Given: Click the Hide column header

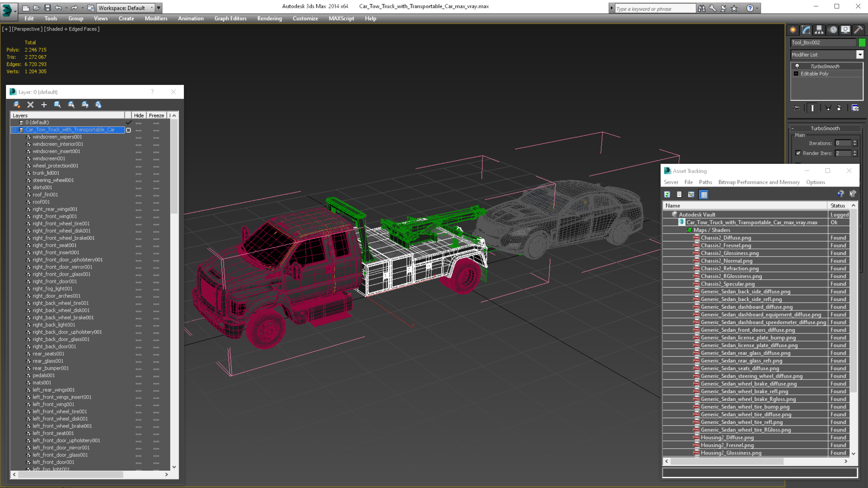Looking at the screenshot, I should pos(139,115).
